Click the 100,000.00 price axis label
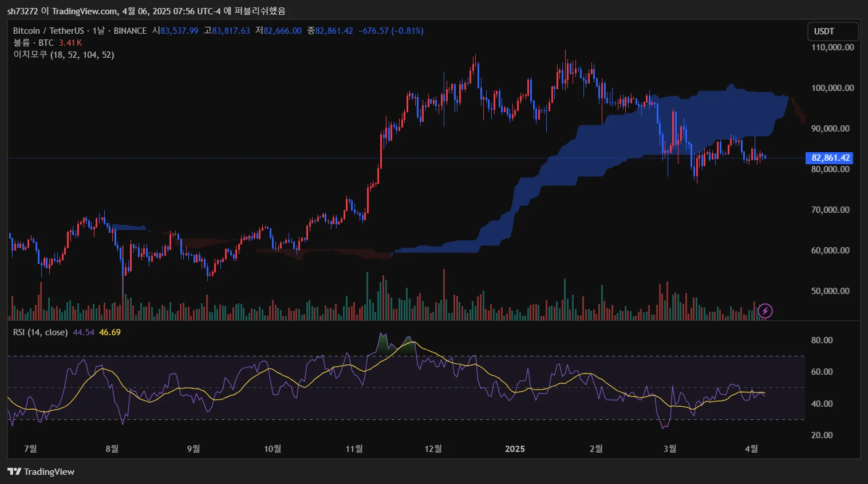 (x=833, y=88)
